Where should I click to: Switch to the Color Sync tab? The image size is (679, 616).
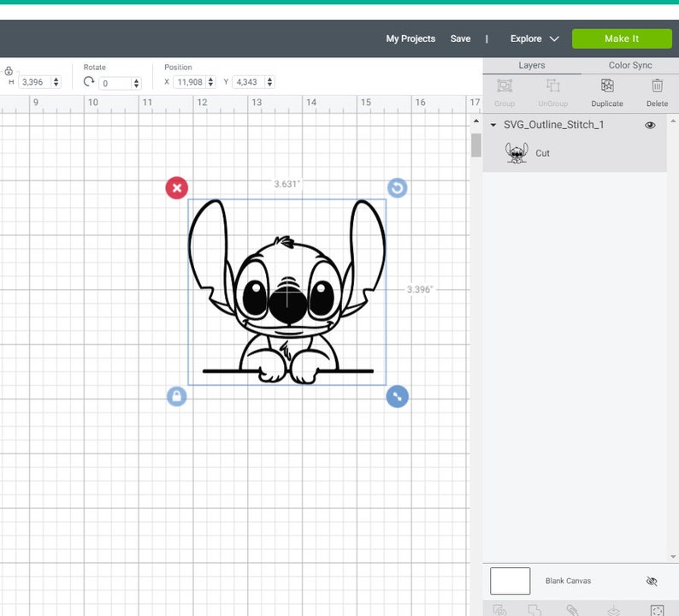click(630, 65)
